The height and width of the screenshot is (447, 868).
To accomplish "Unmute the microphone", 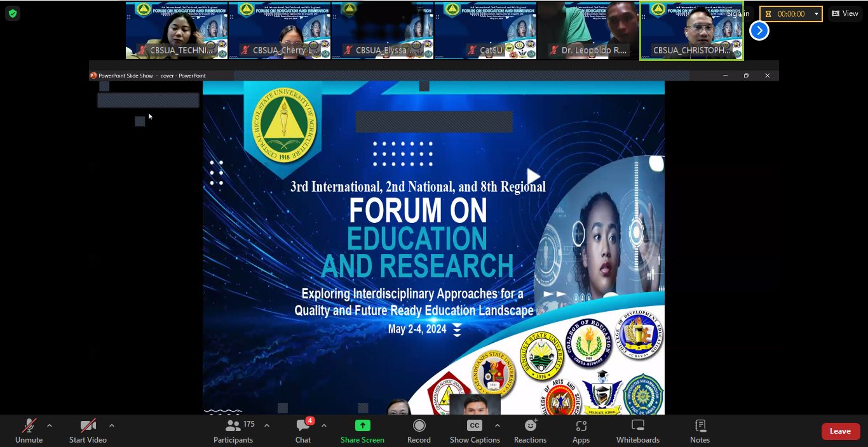I will pyautogui.click(x=29, y=431).
